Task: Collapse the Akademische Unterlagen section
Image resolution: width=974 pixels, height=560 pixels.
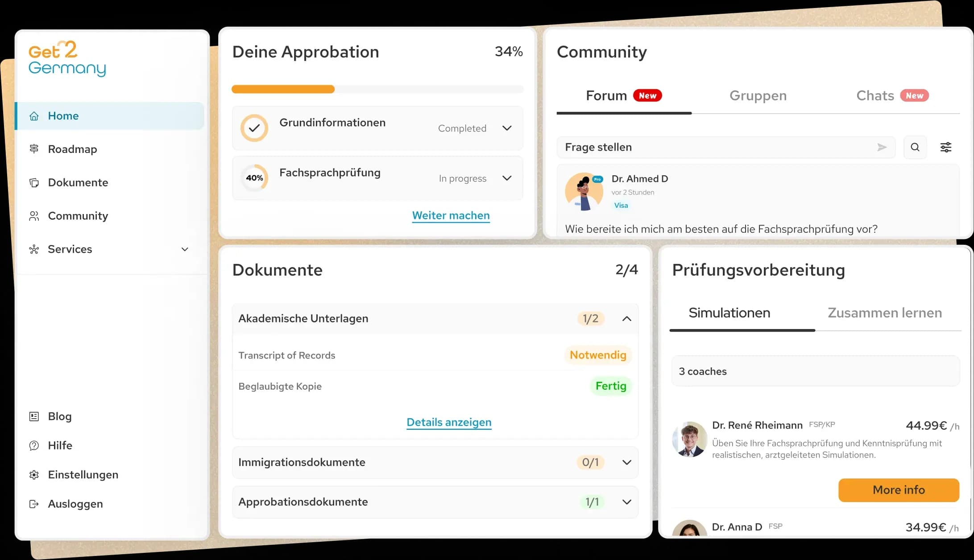Action: point(627,318)
